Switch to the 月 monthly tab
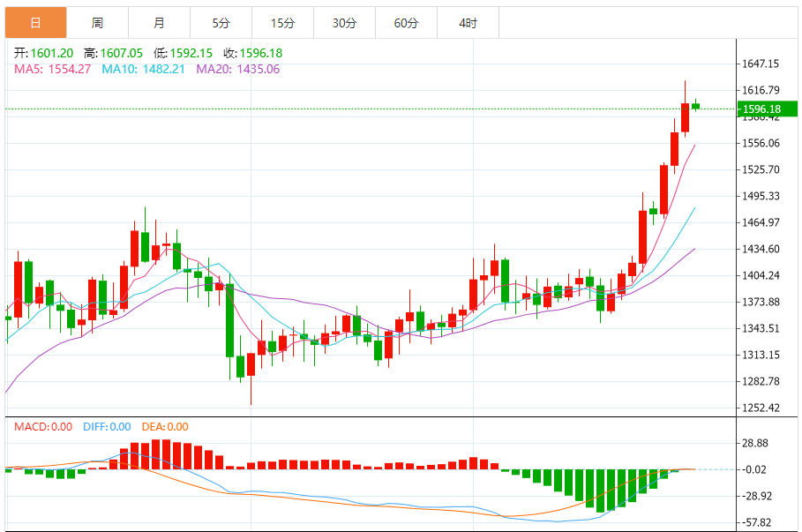The height and width of the screenshot is (532, 802). point(159,23)
